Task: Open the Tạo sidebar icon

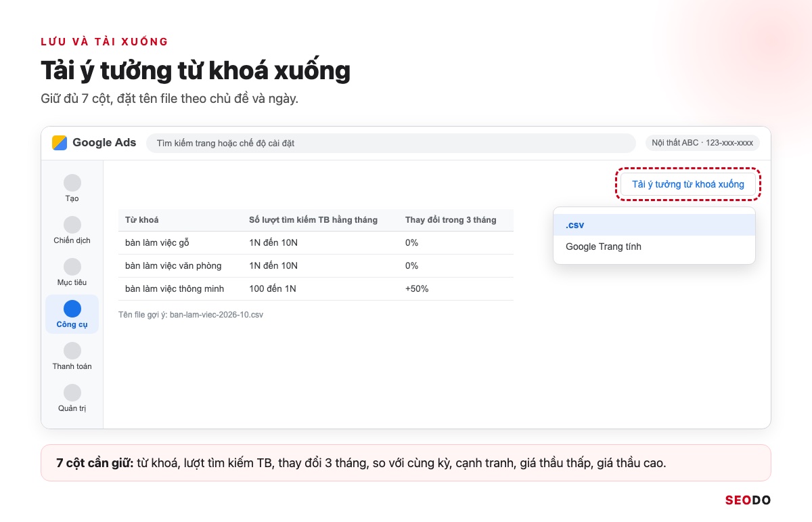Action: point(72,183)
